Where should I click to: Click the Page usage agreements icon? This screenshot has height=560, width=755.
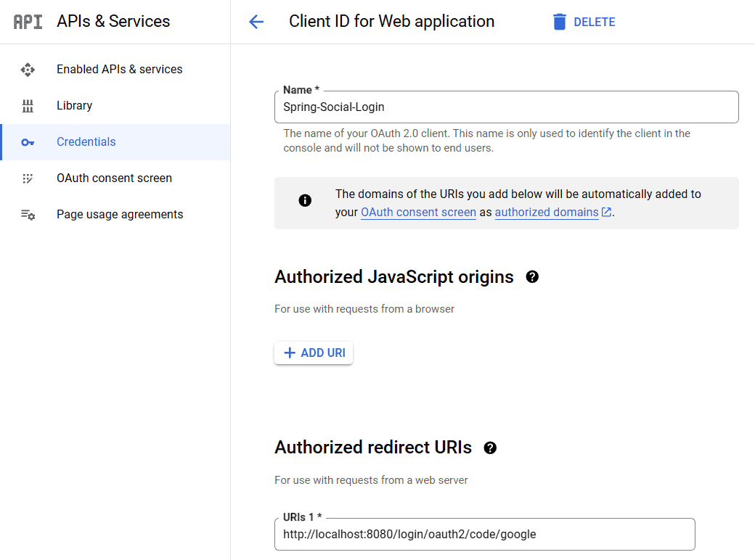28,215
